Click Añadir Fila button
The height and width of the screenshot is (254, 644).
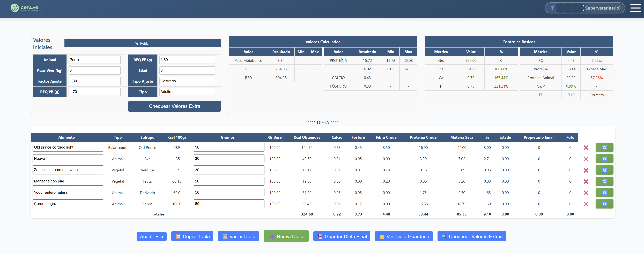151,236
